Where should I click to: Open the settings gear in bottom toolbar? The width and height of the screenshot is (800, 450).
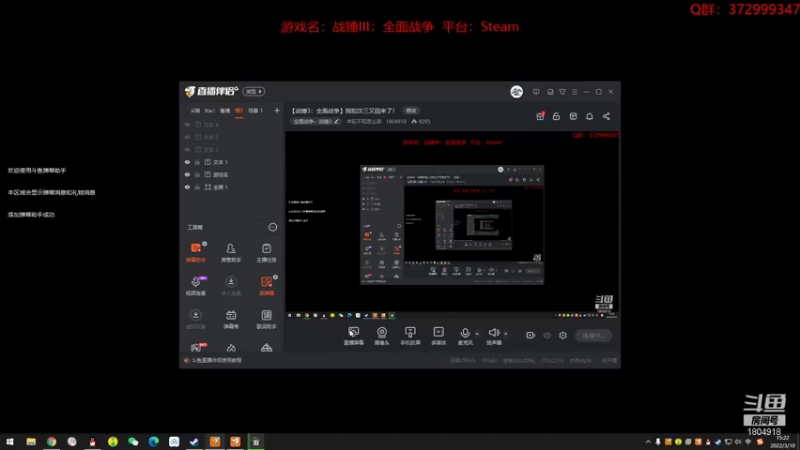[x=563, y=335]
